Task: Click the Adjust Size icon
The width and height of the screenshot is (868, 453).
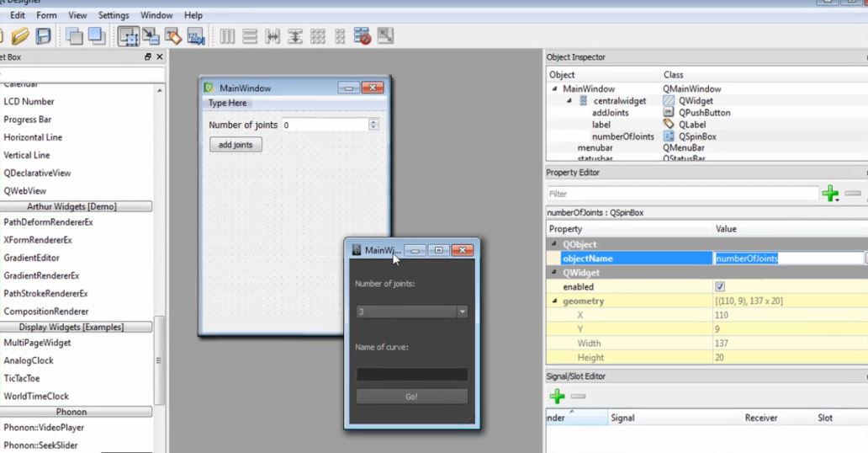Action: click(x=385, y=36)
